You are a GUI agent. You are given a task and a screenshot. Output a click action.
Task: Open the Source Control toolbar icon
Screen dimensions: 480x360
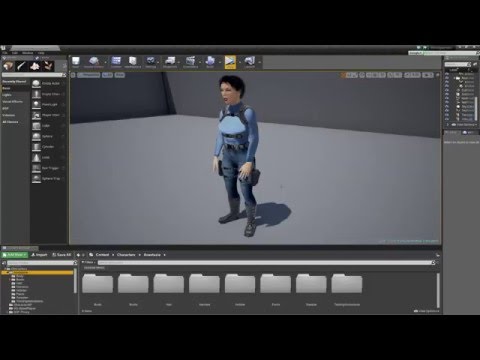[x=94, y=61]
